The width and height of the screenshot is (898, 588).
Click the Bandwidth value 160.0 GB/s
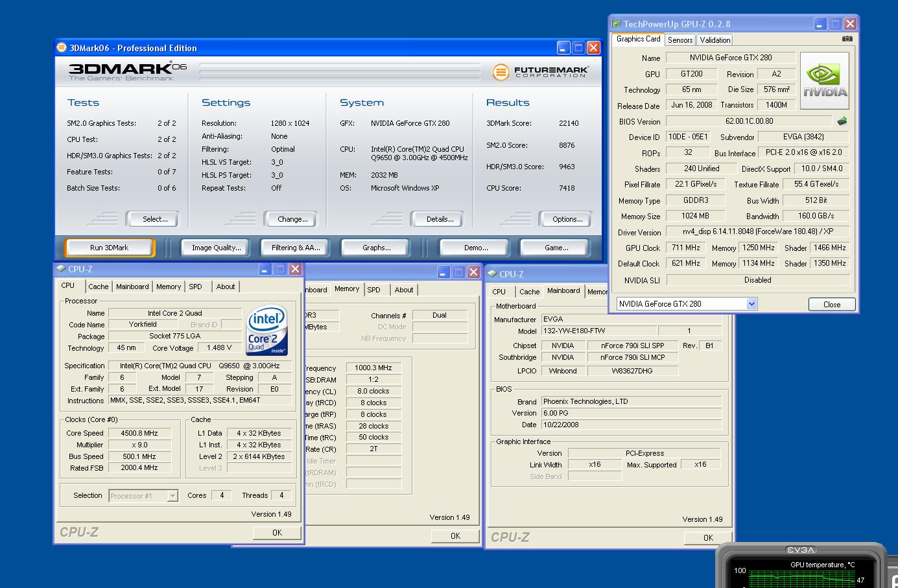816,216
